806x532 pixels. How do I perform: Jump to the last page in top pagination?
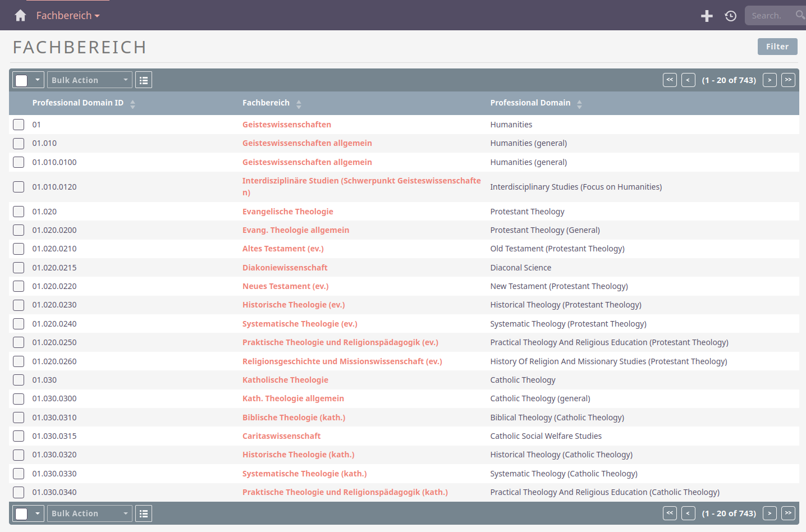point(788,80)
